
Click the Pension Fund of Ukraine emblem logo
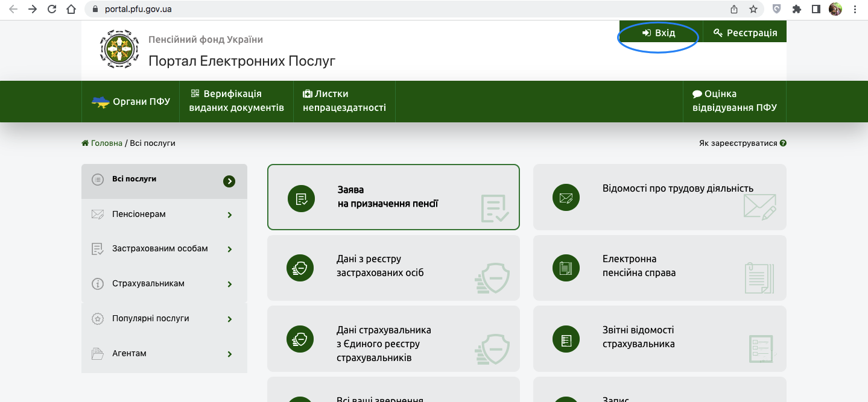click(x=119, y=49)
